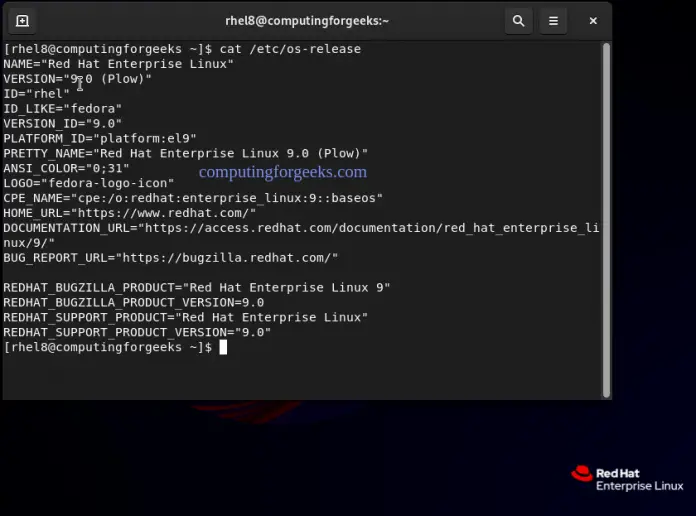696x516 pixels.
Task: Open a new terminal tab
Action: (22, 21)
